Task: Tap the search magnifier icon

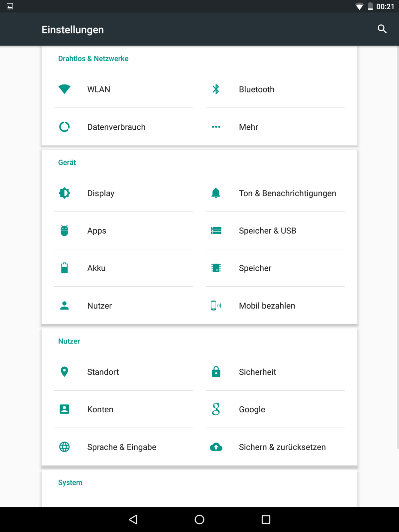Action: [x=382, y=29]
